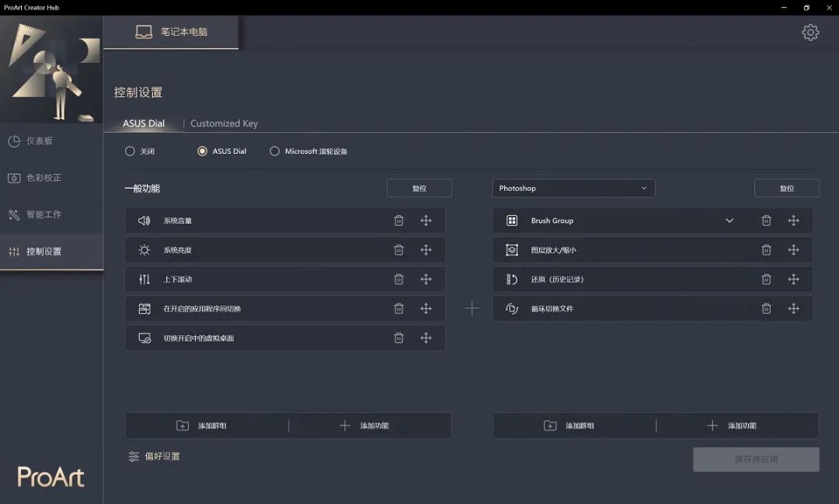Screen dimensions: 839x504
Task: Click the 保存并应用 button
Action: tap(756, 460)
